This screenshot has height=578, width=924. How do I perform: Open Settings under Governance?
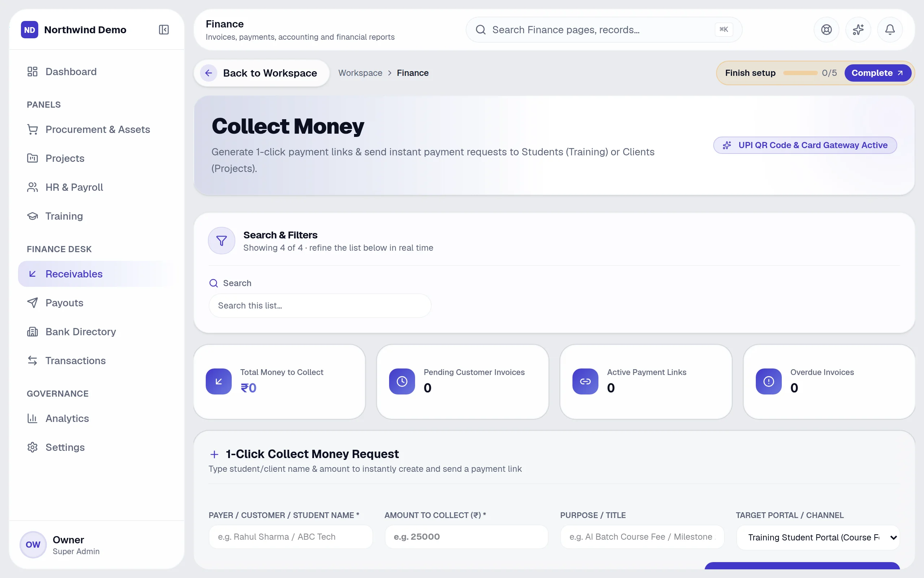point(97,447)
